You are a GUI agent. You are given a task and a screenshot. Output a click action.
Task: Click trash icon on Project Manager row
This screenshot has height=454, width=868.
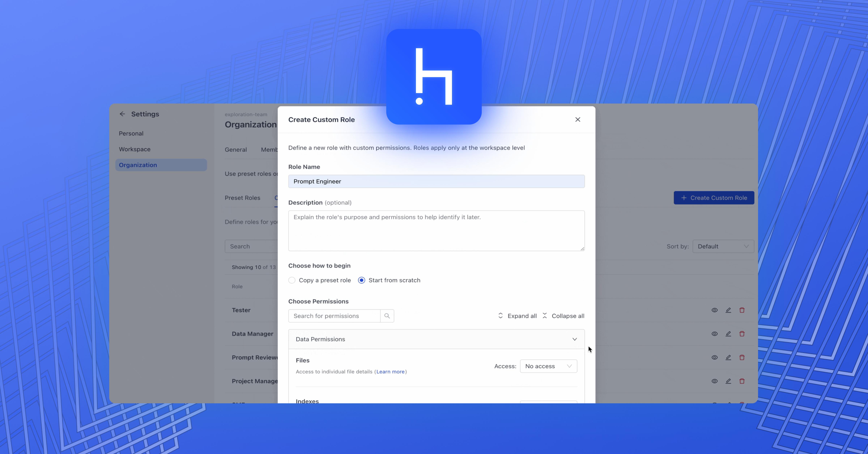742,381
